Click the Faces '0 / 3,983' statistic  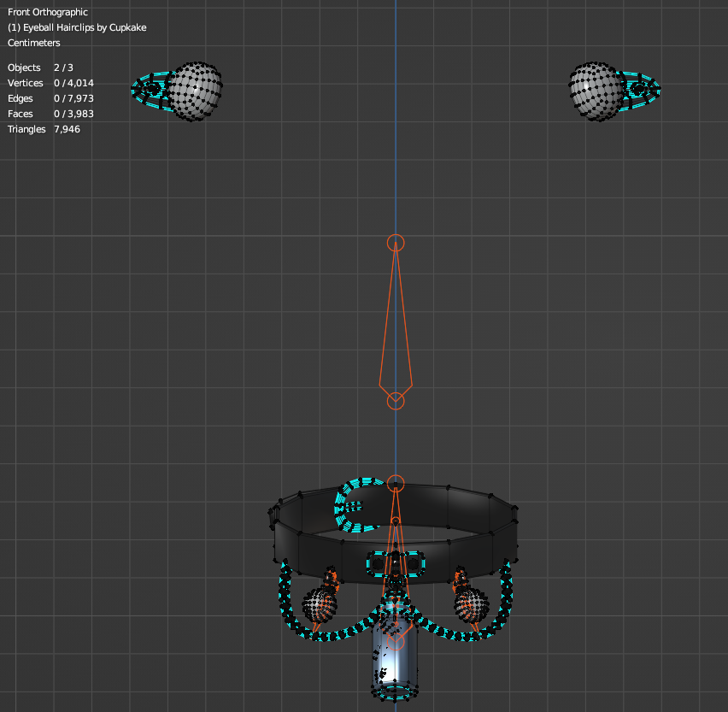click(x=73, y=114)
